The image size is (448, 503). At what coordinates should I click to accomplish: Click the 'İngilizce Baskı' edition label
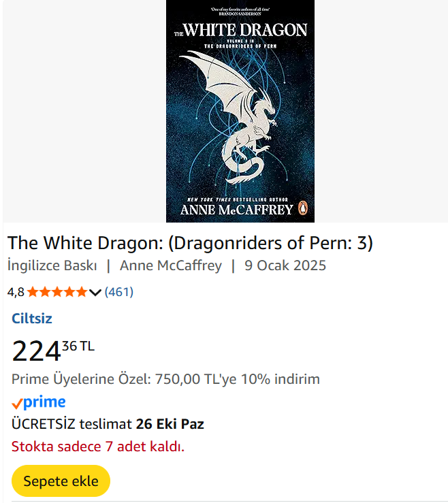point(52,265)
